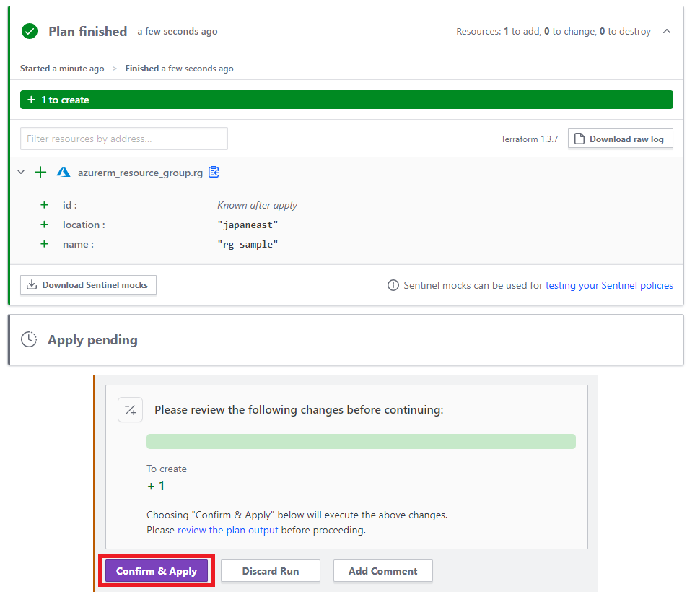Click the plus icon next to location attribute

44,225
